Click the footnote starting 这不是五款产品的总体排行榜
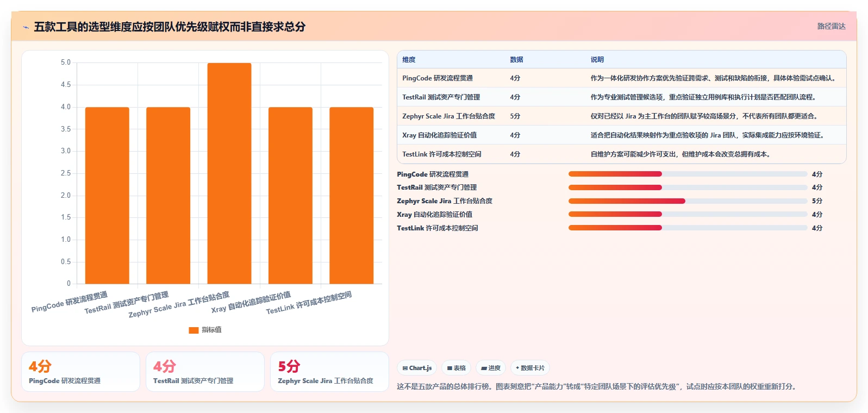Screen dimensions: 868x413 (x=596, y=387)
